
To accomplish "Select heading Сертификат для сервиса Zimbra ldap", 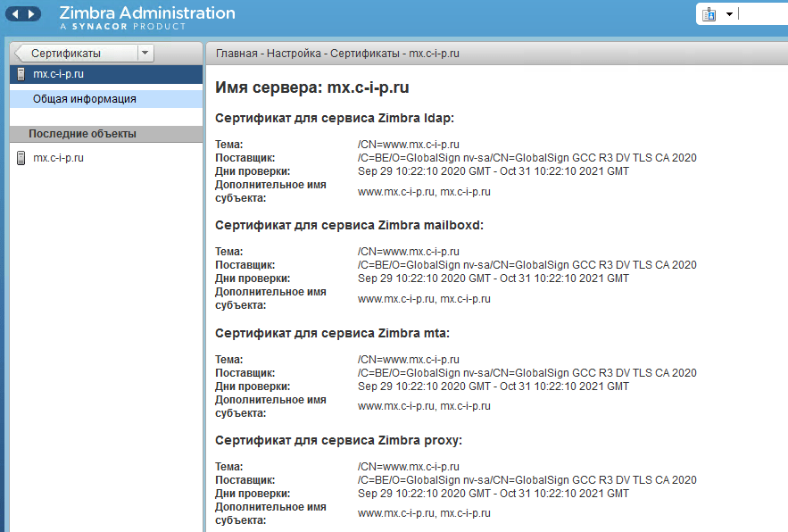I will pyautogui.click(x=335, y=118).
